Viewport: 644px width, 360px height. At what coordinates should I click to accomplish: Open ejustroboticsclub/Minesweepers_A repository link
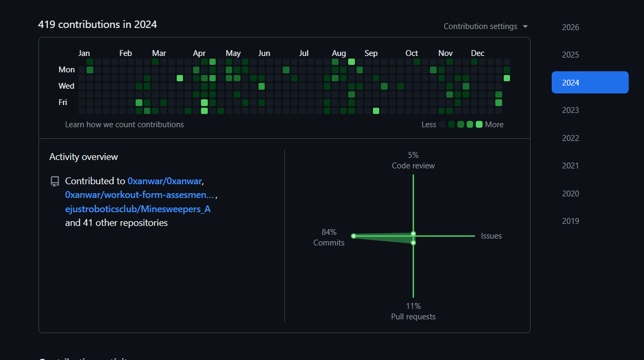[x=138, y=209]
